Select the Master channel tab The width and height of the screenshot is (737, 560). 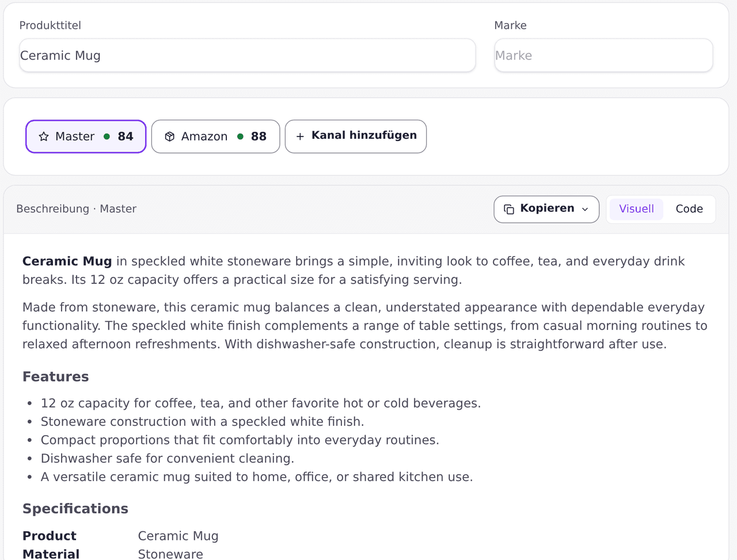86,136
